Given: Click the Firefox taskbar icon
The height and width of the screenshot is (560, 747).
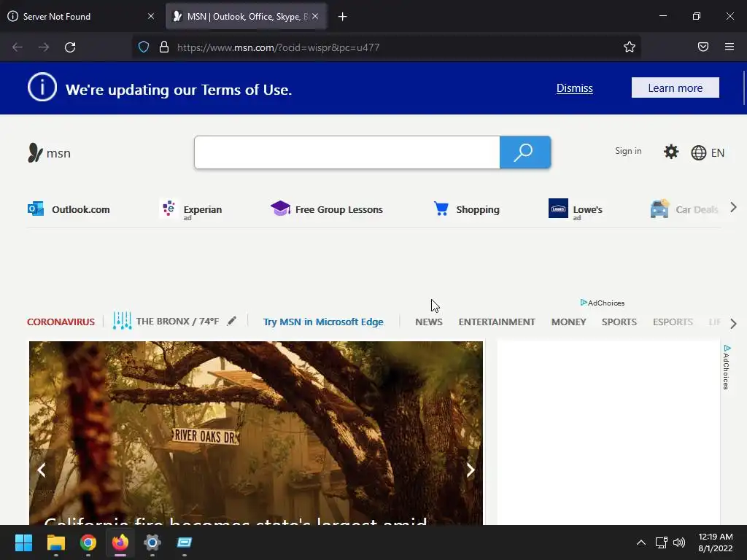Looking at the screenshot, I should click(x=120, y=542).
